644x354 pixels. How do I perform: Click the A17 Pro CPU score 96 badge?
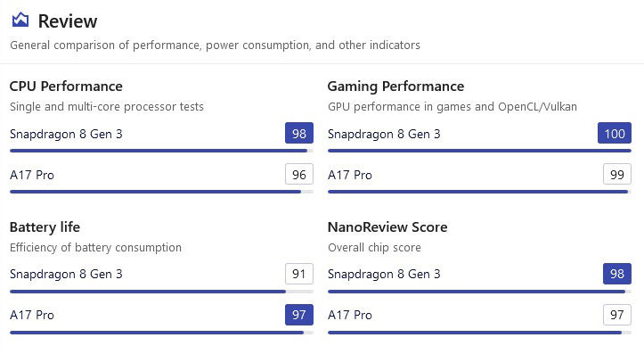pyautogui.click(x=299, y=175)
